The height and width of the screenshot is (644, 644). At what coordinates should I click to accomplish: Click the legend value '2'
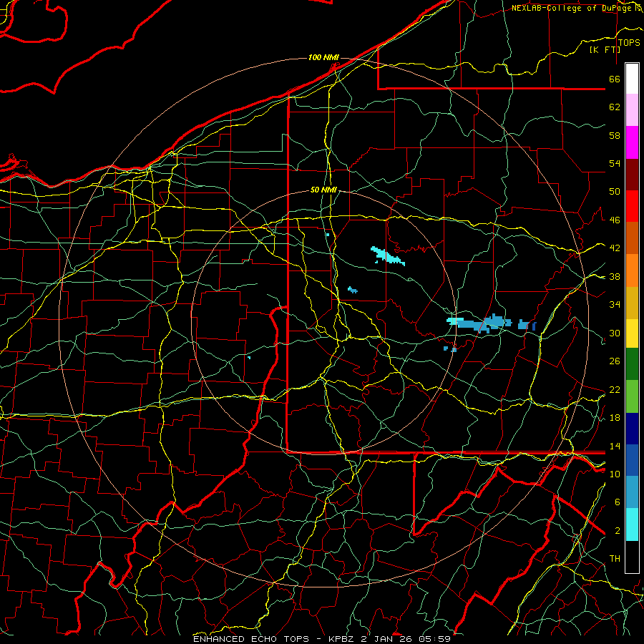coord(617,531)
